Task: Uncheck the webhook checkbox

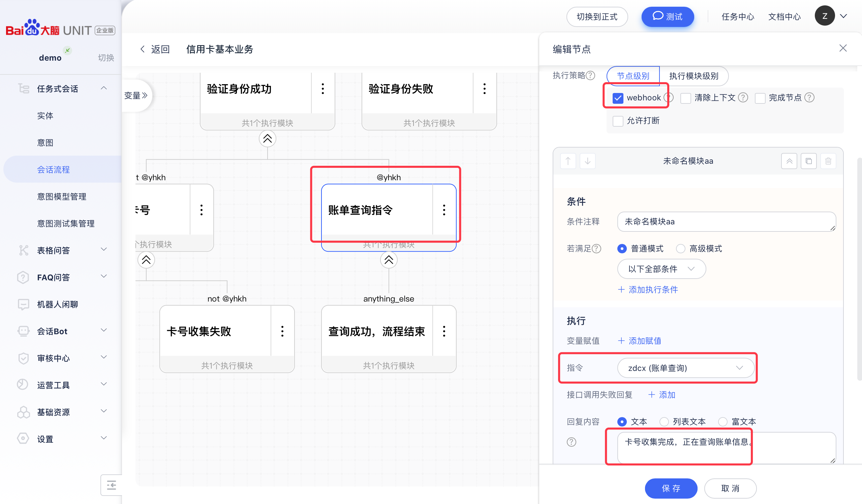Action: [618, 98]
